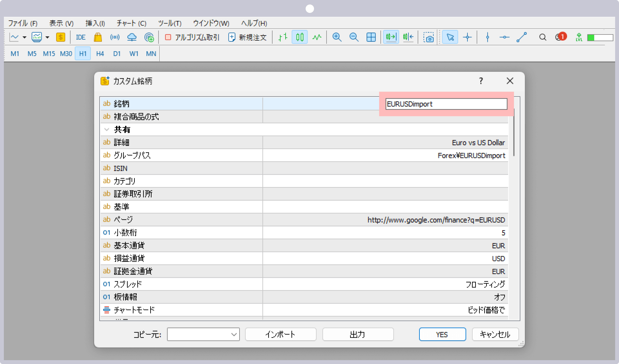Open 挿入(I) menu
Screen dimensions: 619x364
tap(95, 23)
